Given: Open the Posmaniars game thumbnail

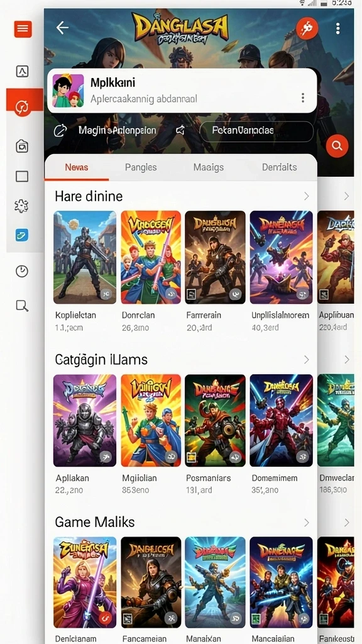Looking at the screenshot, I should pyautogui.click(x=215, y=420).
